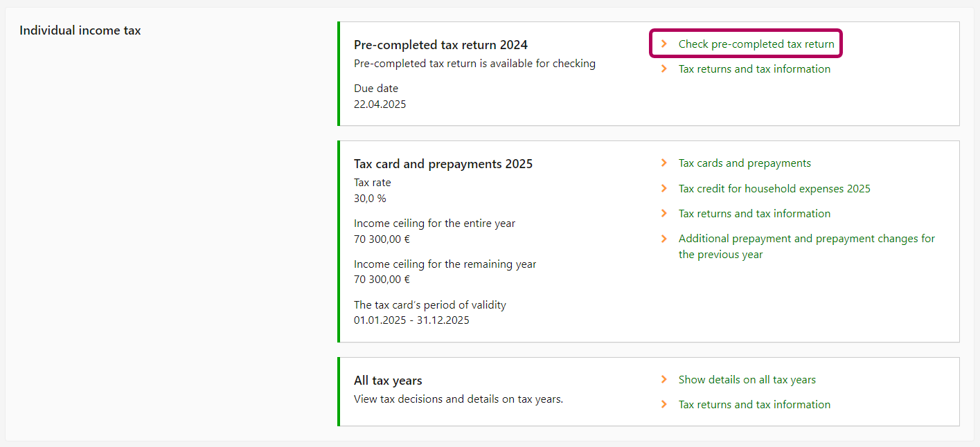Click the chevron beside Tax returns link in Tax card section

[664, 214]
